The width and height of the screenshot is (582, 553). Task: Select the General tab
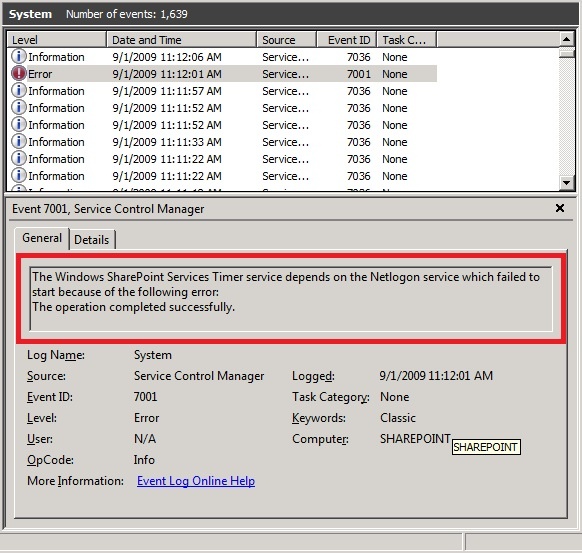coord(42,238)
